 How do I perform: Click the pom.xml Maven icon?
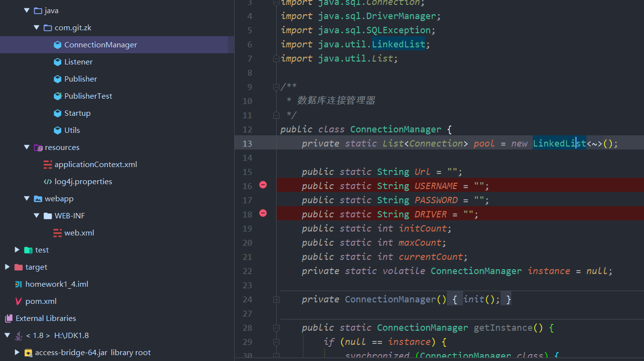coord(19,301)
